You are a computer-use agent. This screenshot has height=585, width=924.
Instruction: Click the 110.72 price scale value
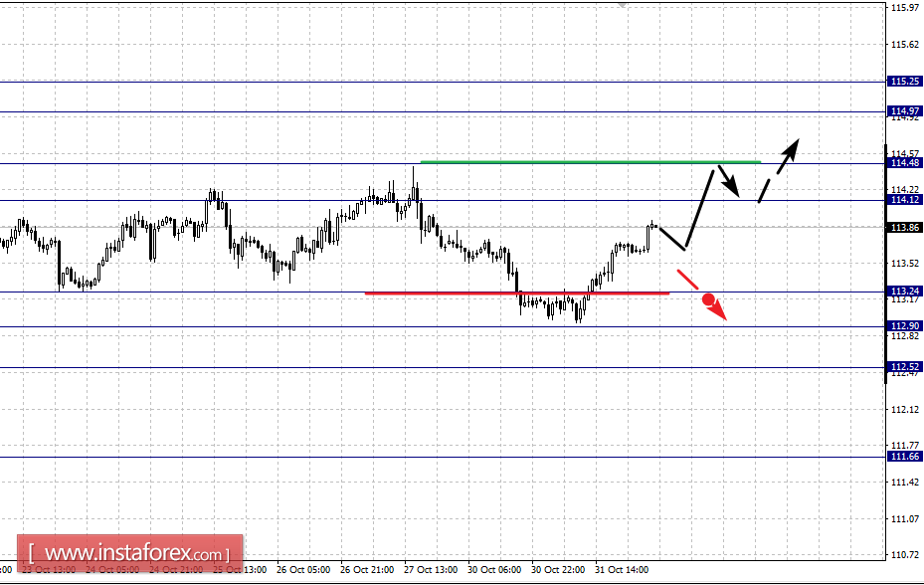pos(905,555)
